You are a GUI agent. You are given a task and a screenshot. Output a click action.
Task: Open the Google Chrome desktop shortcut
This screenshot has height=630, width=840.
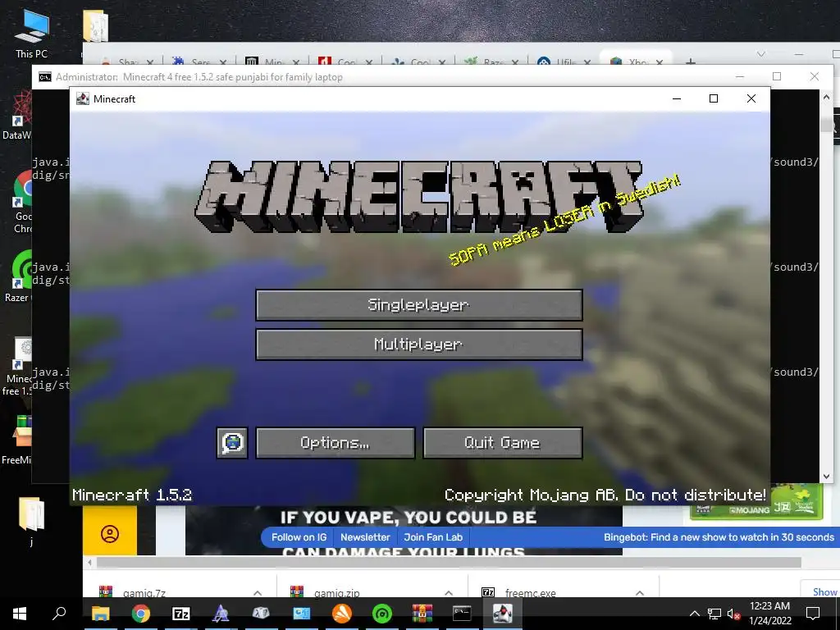[22, 203]
